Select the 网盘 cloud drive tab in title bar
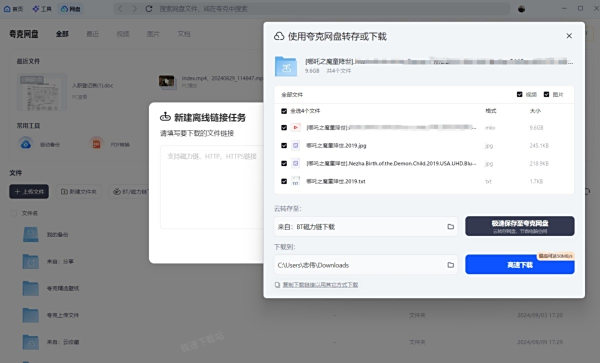Screen dimensions: 600x363 click(71, 9)
